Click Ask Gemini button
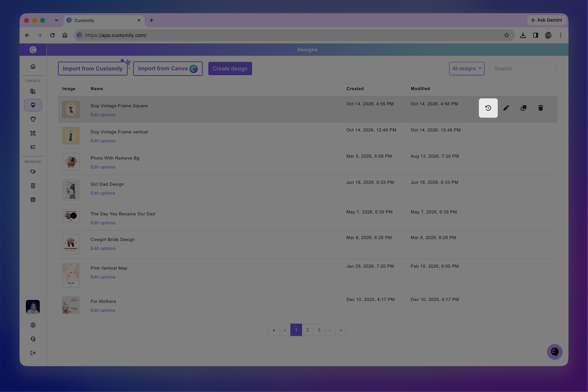 [x=547, y=20]
